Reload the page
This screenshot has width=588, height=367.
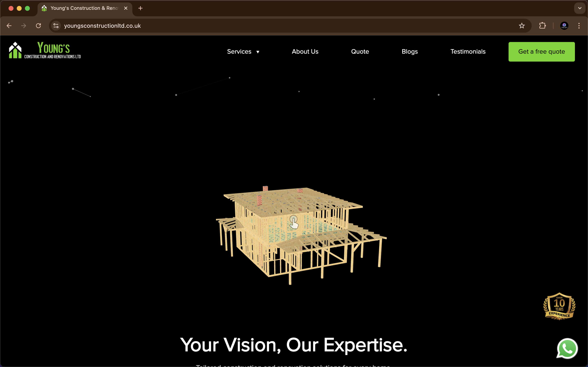[x=38, y=26]
